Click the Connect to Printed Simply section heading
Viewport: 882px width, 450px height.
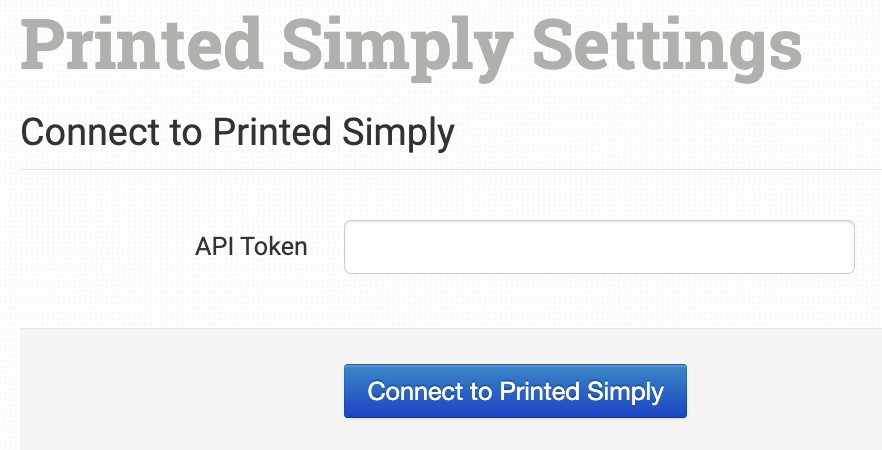pyautogui.click(x=237, y=132)
